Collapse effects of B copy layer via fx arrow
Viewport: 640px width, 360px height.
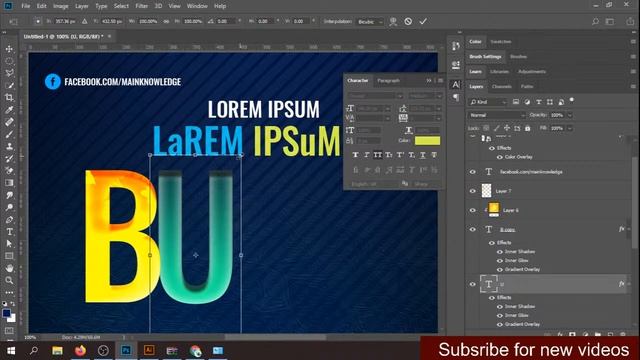point(629,229)
